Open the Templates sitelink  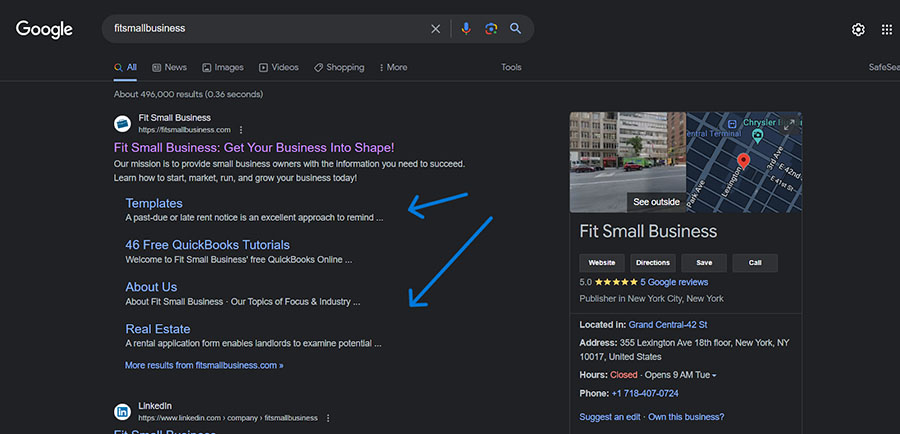tap(154, 203)
